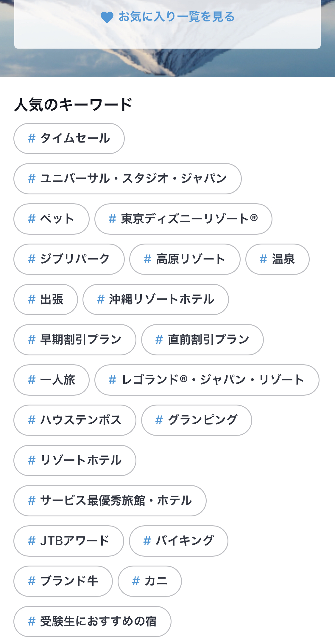The width and height of the screenshot is (335, 644).
Task: Open the JTBアワード keyword tag
Action: coord(68,541)
